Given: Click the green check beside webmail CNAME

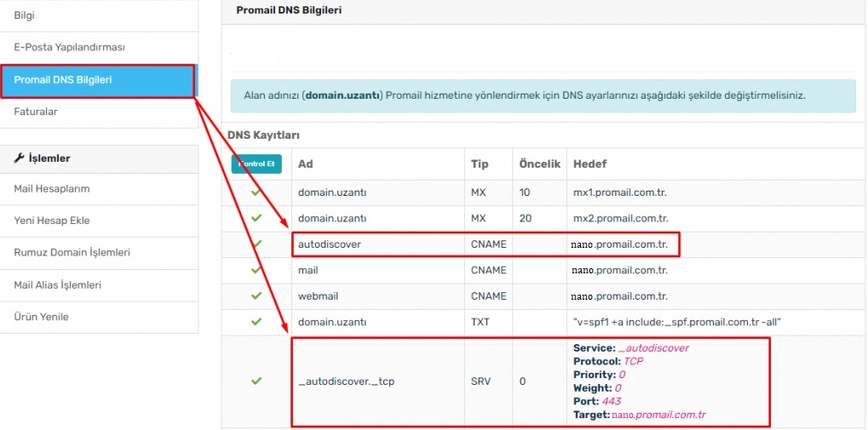Looking at the screenshot, I should click(x=256, y=296).
